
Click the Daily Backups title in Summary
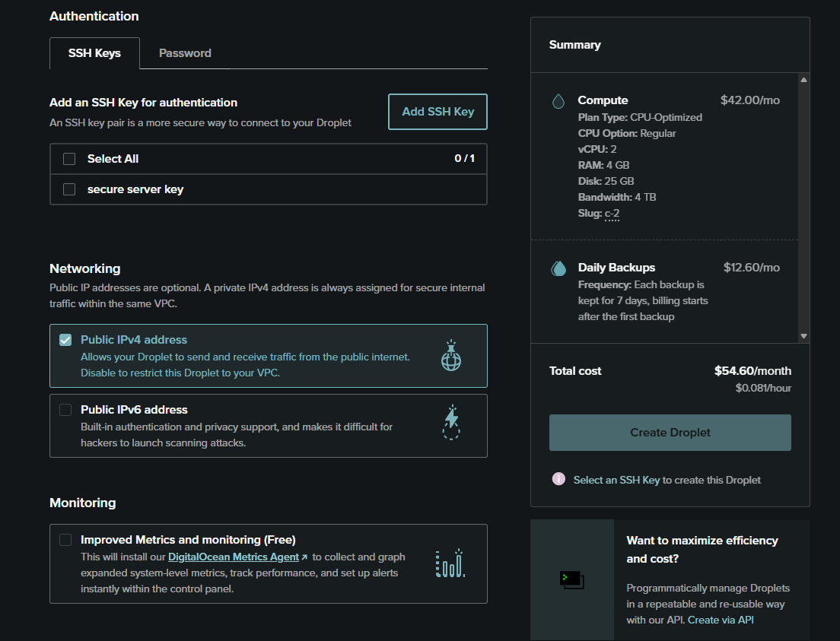click(x=616, y=267)
